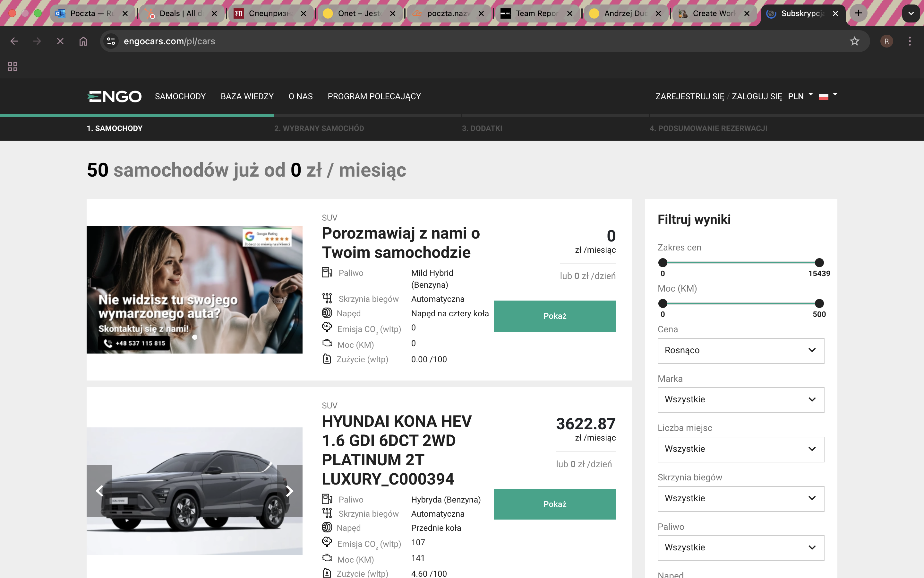Click the promo image with woman driving
Viewport: 924px width, 578px height.
tap(194, 289)
